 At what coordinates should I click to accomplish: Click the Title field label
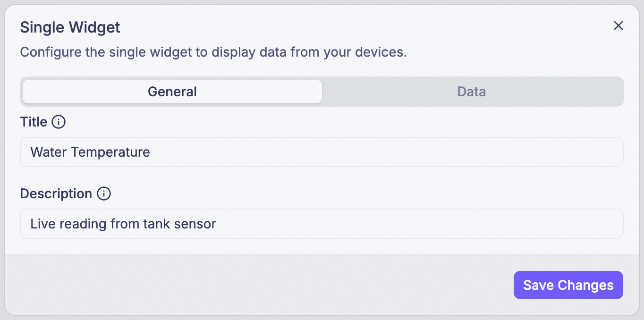34,122
